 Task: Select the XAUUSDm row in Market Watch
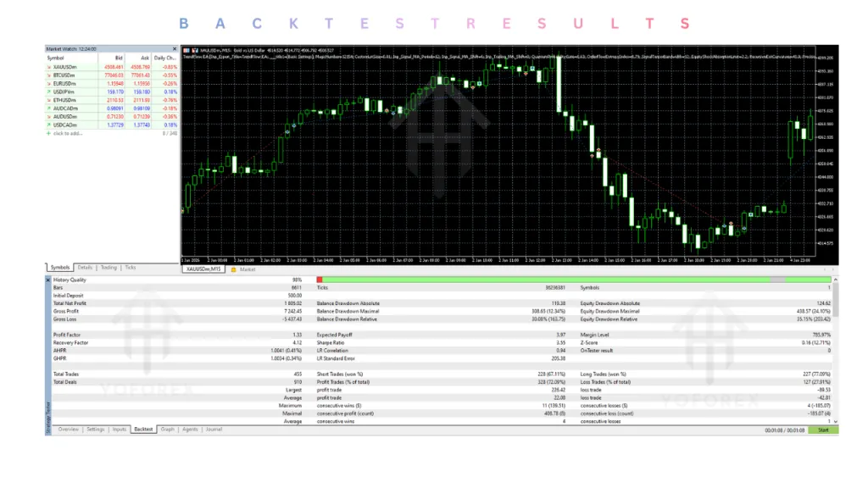(111, 67)
